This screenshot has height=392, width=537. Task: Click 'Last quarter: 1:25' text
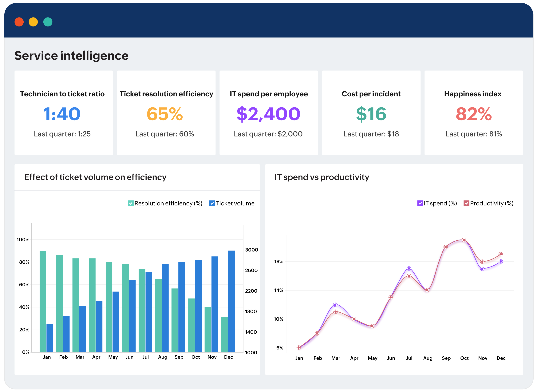[62, 134]
